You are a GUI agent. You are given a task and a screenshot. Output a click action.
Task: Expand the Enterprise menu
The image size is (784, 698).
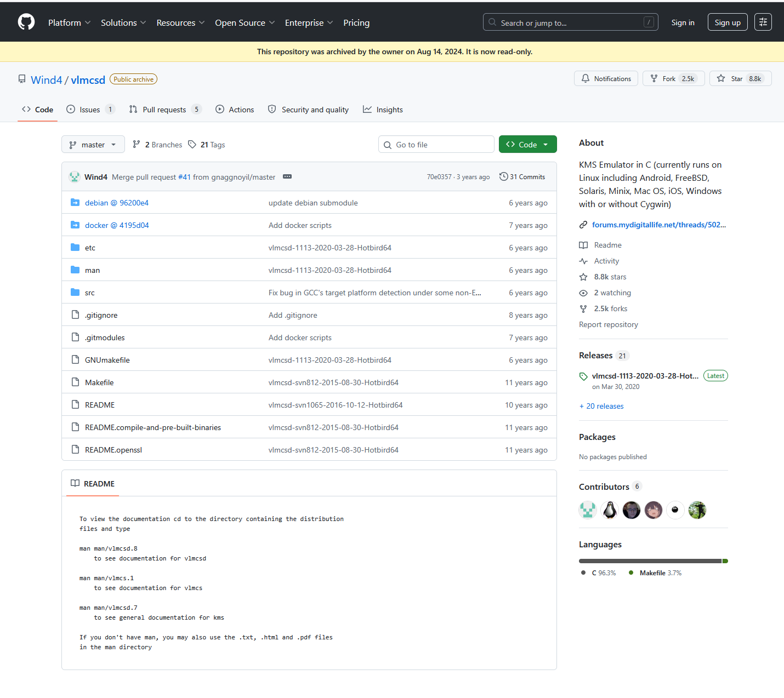click(x=309, y=22)
